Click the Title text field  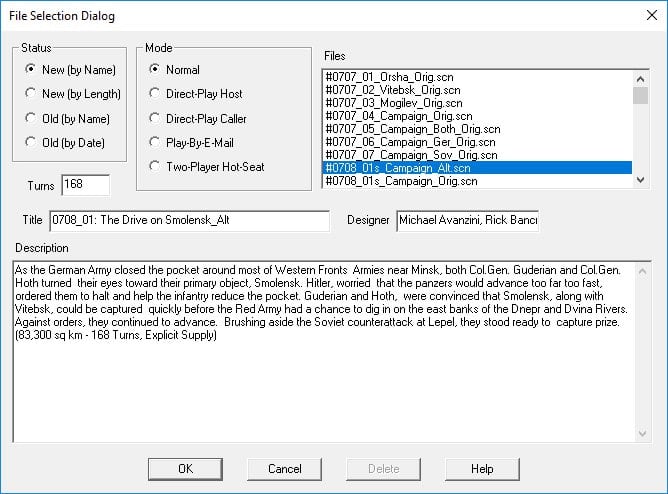pos(190,221)
